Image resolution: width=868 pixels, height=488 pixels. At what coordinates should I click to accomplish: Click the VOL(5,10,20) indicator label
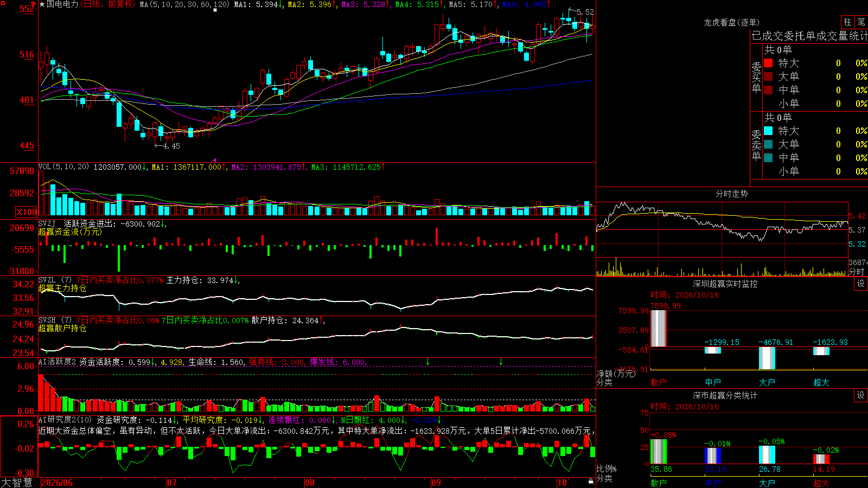(x=63, y=167)
